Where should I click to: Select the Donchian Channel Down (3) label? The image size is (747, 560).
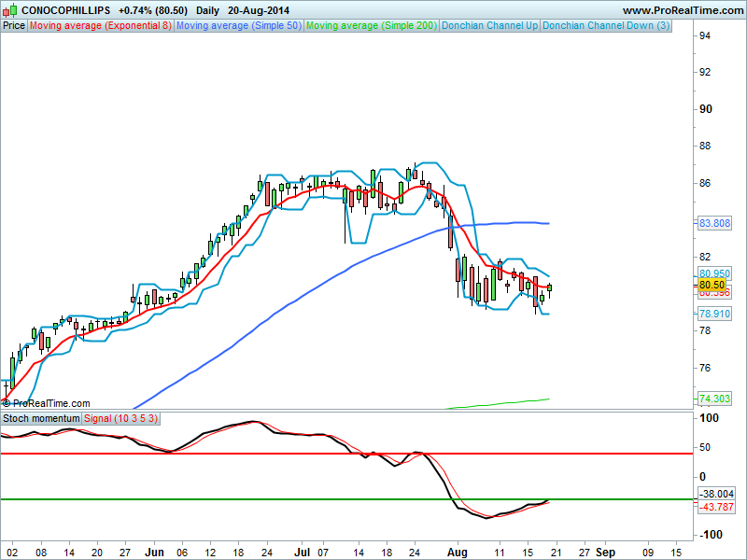coord(606,26)
